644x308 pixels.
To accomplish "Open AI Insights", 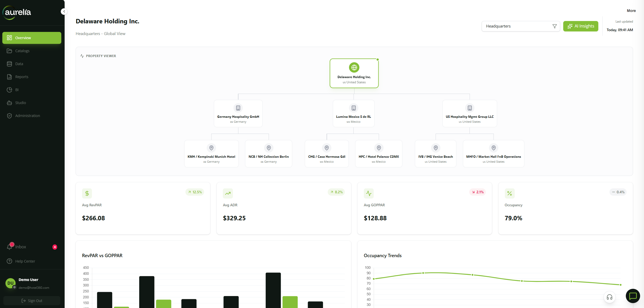I will 581,26.
